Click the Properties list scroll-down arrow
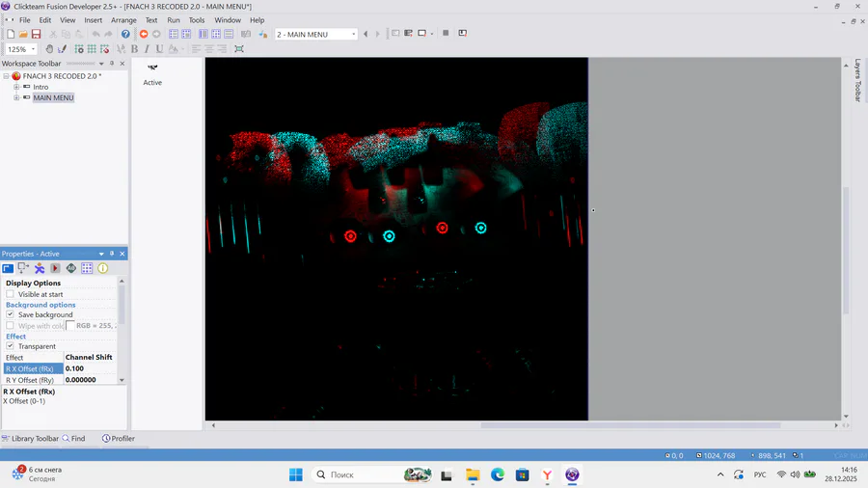Viewport: 868px width, 488px height. point(122,380)
